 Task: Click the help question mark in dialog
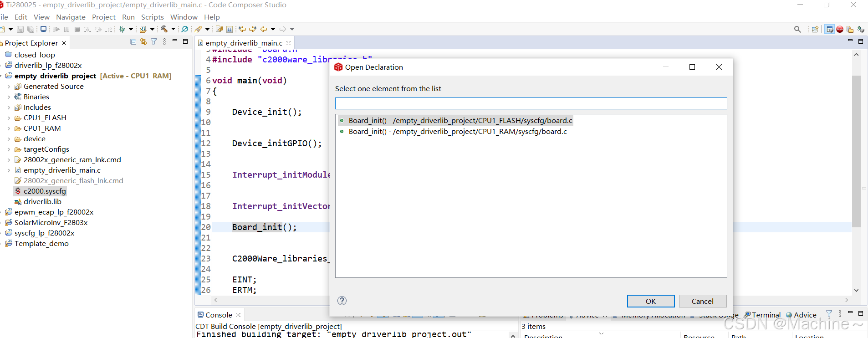coord(342,301)
